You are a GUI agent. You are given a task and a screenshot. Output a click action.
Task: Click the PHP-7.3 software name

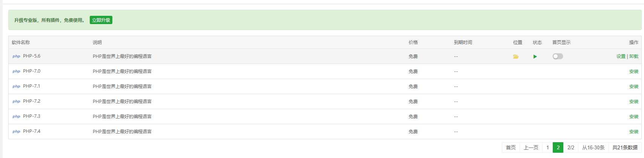click(x=32, y=116)
